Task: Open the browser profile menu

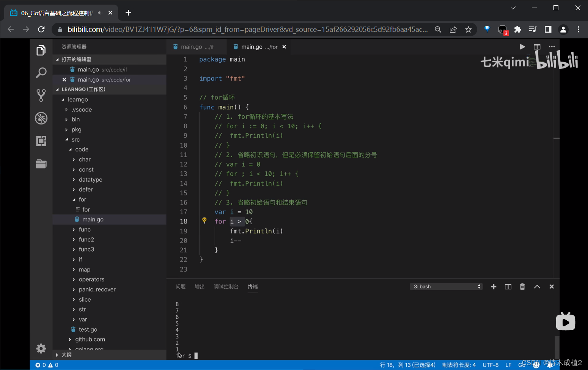Action: (x=563, y=30)
